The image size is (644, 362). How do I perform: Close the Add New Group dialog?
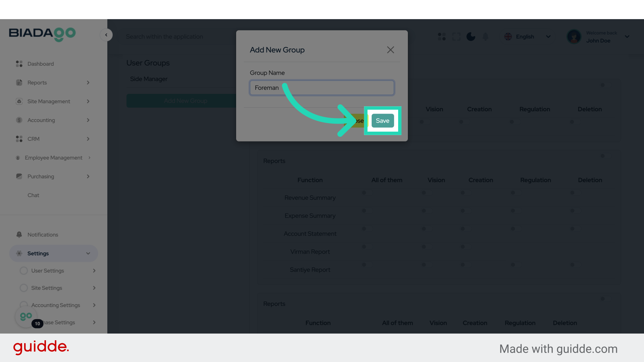tap(390, 50)
